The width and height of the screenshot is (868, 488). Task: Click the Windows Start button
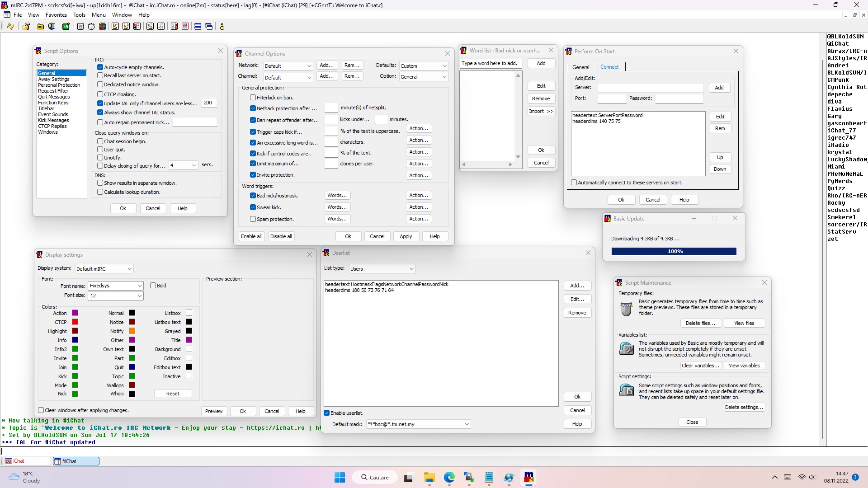click(340, 478)
